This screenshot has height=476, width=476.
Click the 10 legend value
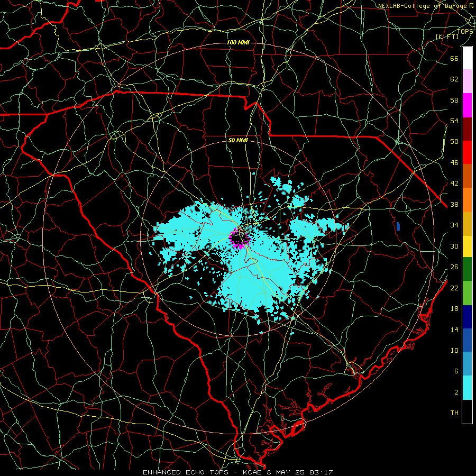[x=454, y=351]
